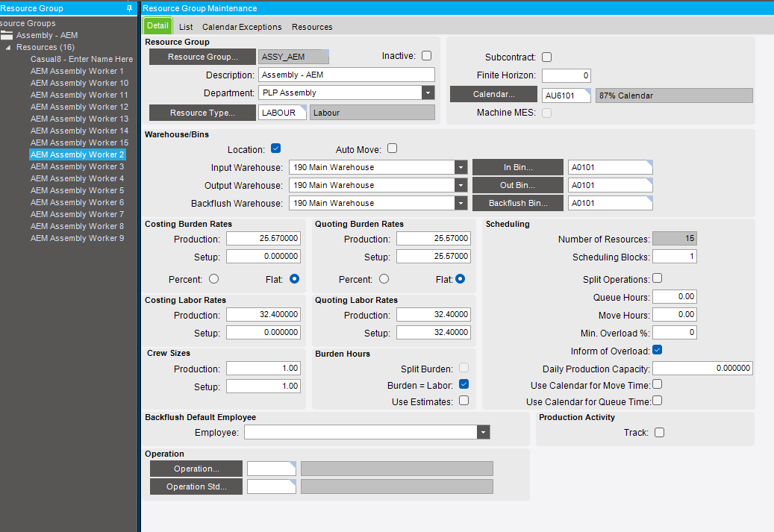Uncheck Inform of Overload
774x532 pixels.
click(x=657, y=350)
